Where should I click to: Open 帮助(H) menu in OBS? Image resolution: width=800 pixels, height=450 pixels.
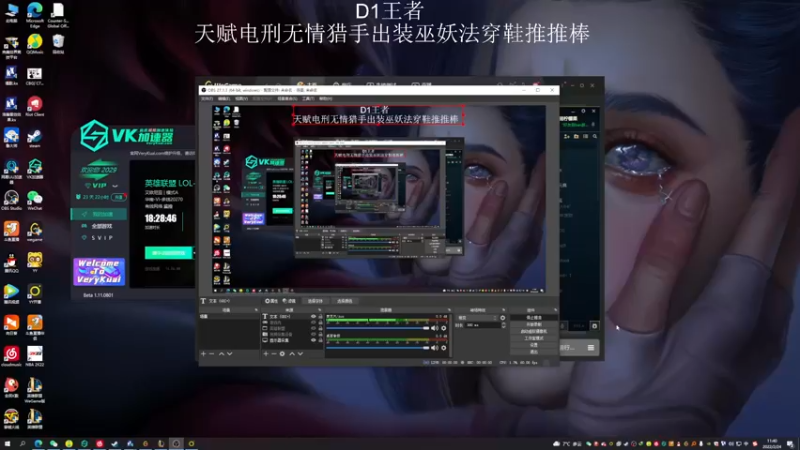pyautogui.click(x=326, y=98)
